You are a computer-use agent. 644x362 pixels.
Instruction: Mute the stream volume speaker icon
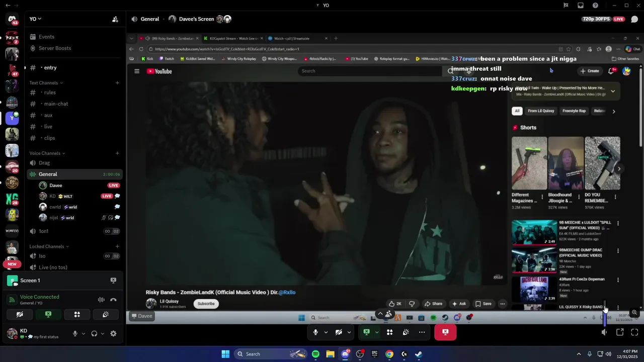pos(604,332)
